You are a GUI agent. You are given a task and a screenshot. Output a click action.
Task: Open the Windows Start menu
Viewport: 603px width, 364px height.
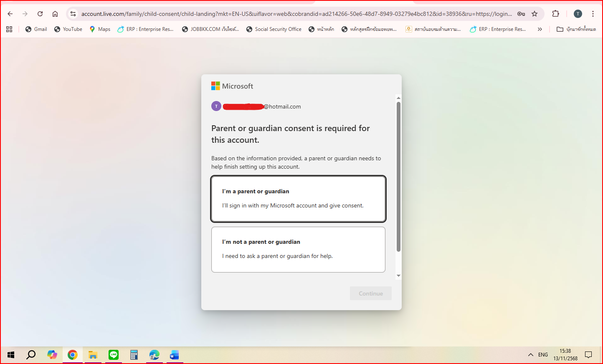pos(11,355)
